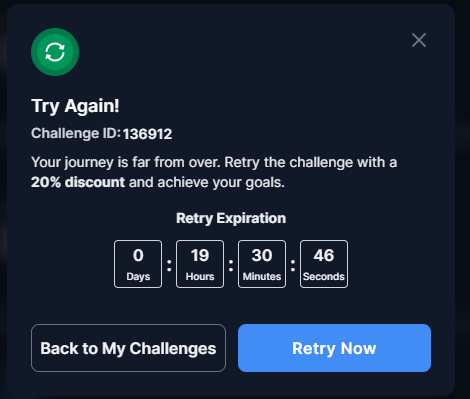Click the Minutes countdown box

262,264
